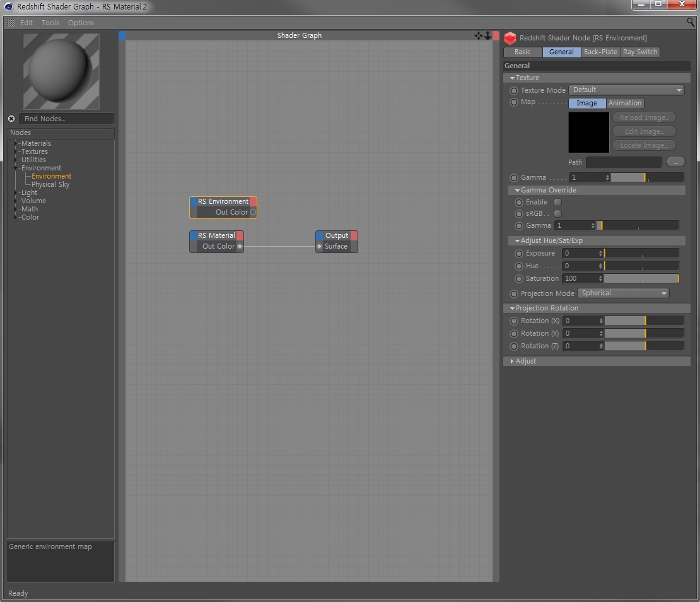Click the Saturation parameter animation circle

pos(519,279)
